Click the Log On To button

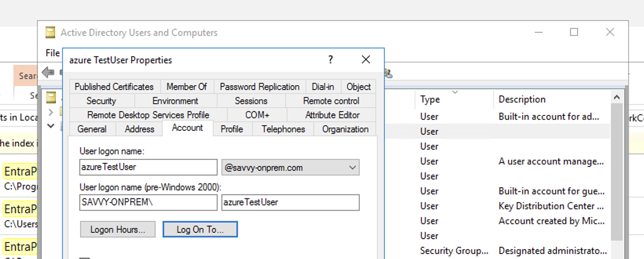pos(200,230)
